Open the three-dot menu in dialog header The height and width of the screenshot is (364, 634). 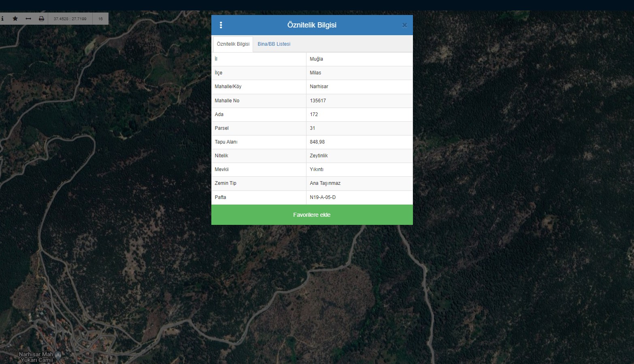(x=221, y=25)
